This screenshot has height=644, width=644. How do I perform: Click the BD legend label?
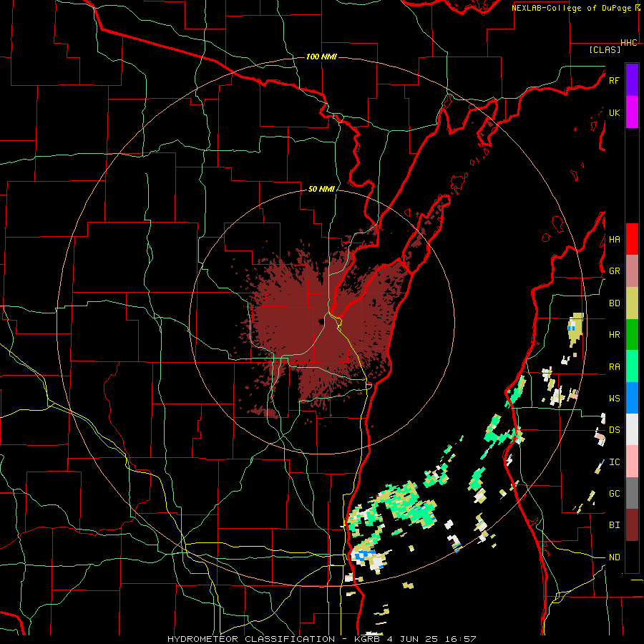click(x=614, y=303)
